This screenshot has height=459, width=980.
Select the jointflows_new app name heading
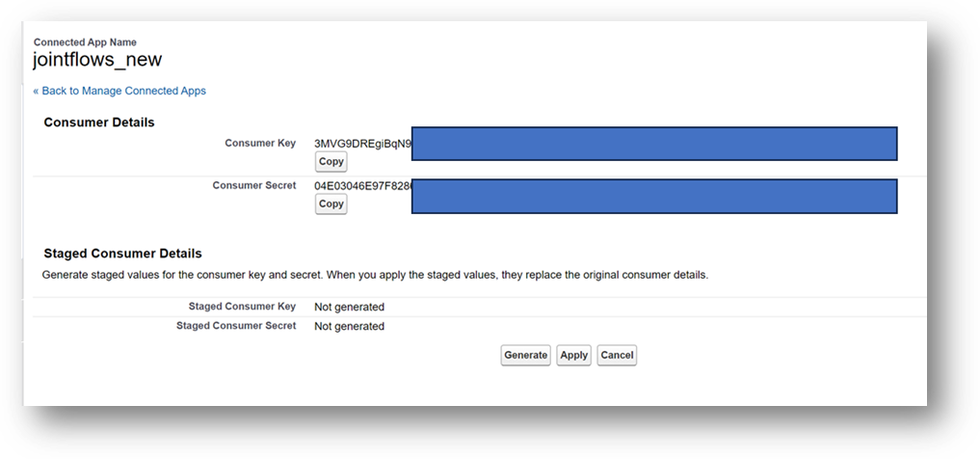pyautogui.click(x=97, y=60)
